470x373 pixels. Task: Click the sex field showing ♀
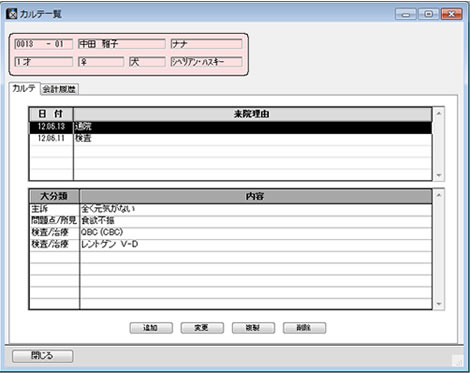pyautogui.click(x=101, y=62)
